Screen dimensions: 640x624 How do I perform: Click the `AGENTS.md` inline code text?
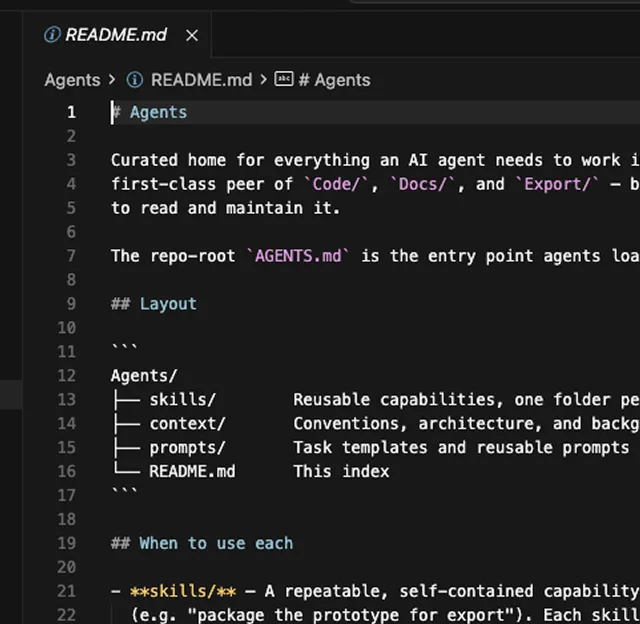(x=298, y=256)
